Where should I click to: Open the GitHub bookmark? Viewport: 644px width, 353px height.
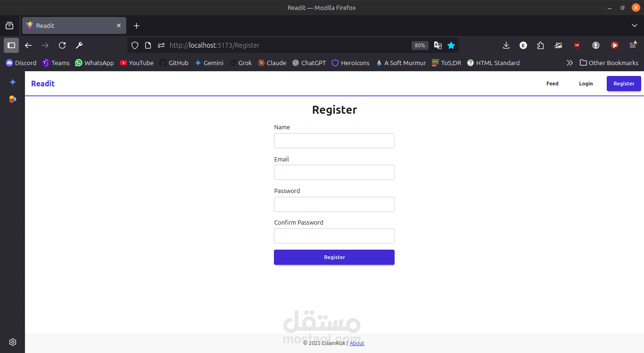174,63
